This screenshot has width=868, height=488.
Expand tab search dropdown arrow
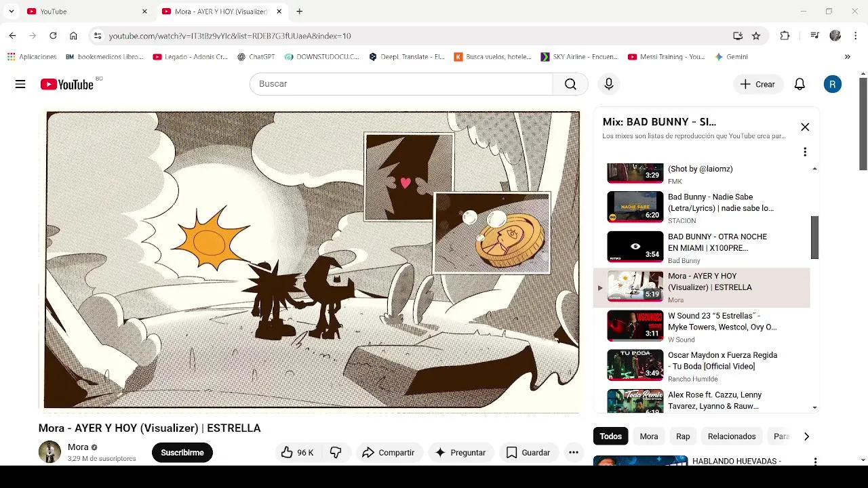point(12,12)
